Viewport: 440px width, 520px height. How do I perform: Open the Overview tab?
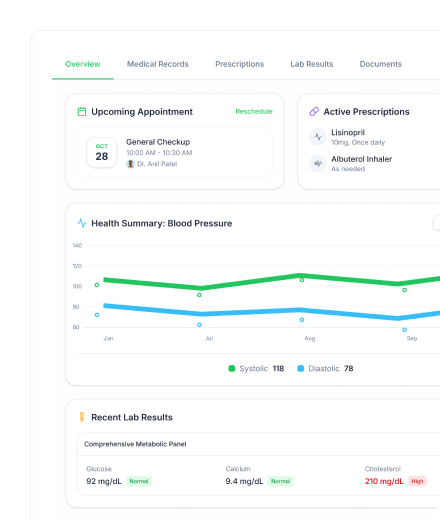click(x=83, y=64)
